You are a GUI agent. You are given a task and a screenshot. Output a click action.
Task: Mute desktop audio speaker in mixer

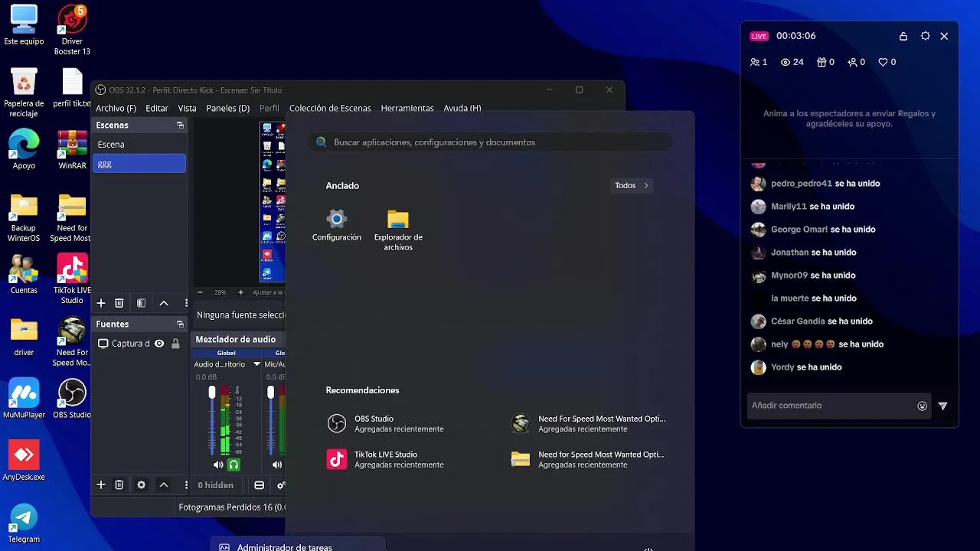coord(218,465)
